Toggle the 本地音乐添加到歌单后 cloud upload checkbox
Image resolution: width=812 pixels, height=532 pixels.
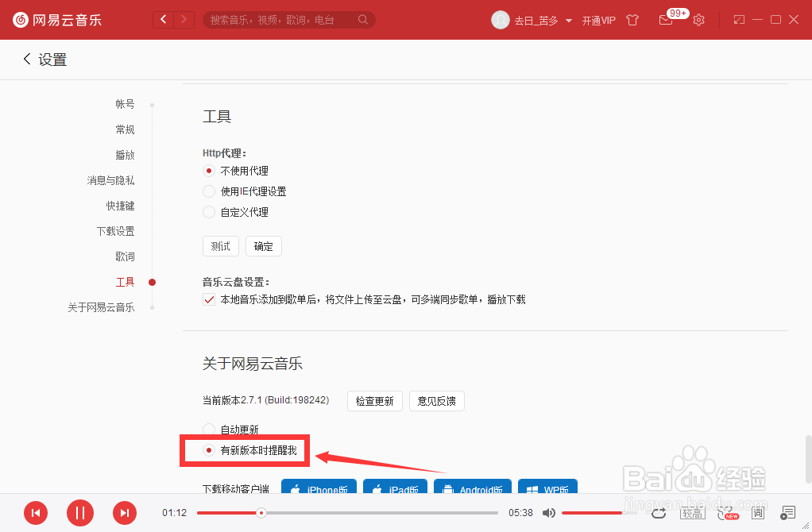click(209, 299)
